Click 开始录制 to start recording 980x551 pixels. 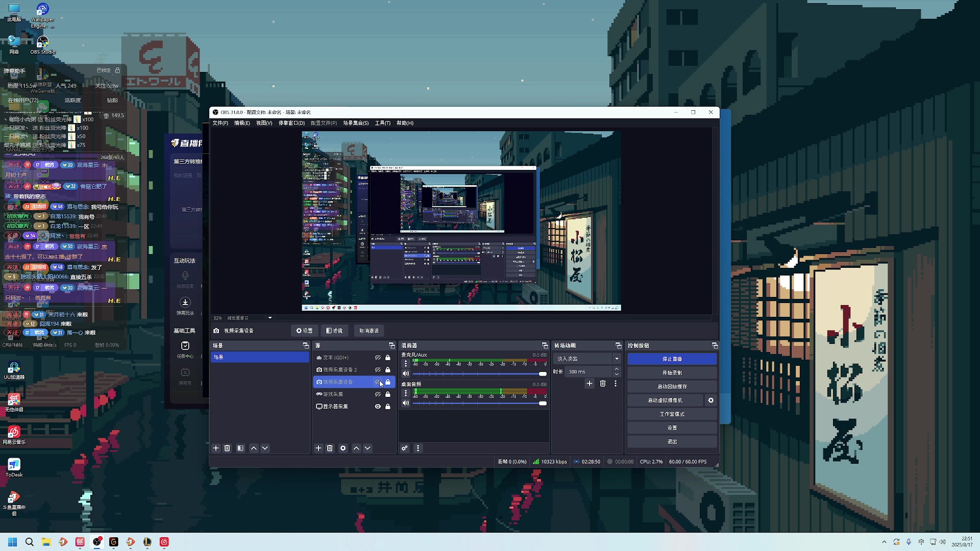pos(672,373)
